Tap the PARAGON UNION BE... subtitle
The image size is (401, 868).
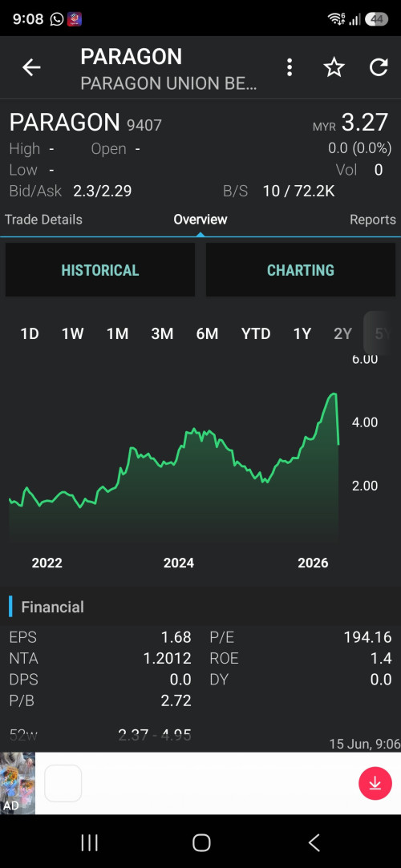click(169, 84)
